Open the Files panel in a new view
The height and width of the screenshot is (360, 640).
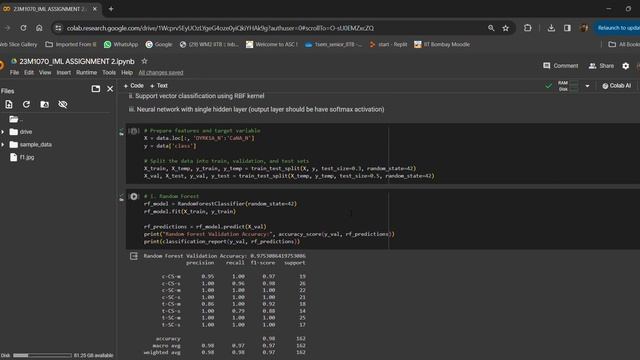(96, 89)
